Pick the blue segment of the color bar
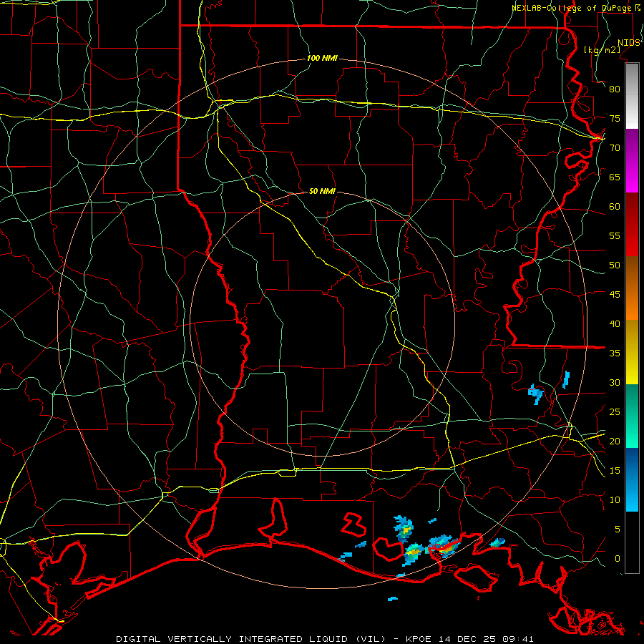This screenshot has height=644, width=644. pos(632,479)
